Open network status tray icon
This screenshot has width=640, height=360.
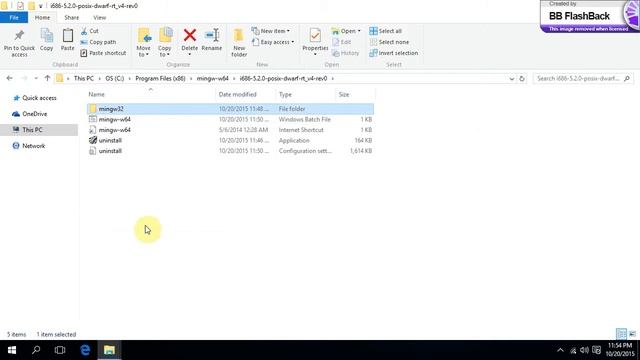(573, 350)
